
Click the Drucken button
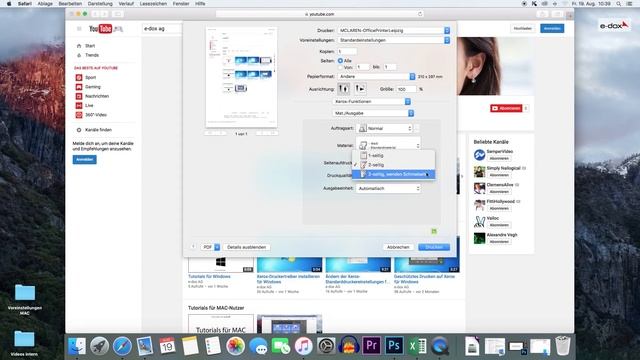click(x=434, y=247)
